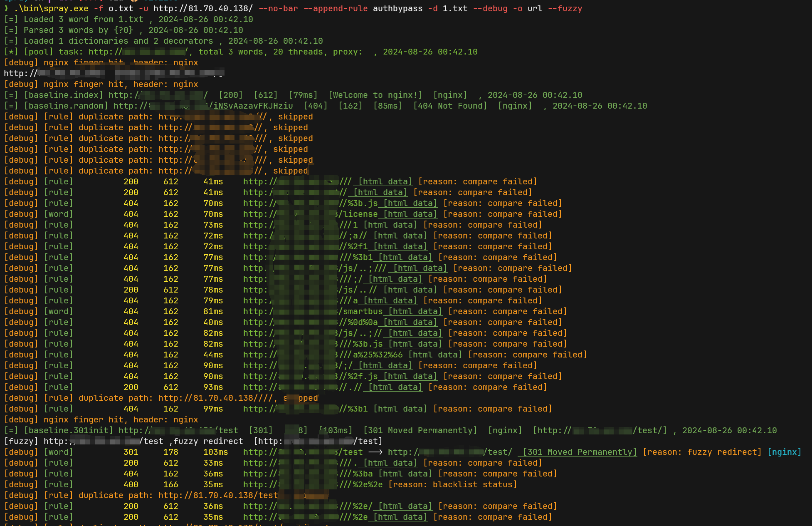This screenshot has height=526, width=812.
Task: Select the '20 threads' text in the pool line
Action: (298, 52)
